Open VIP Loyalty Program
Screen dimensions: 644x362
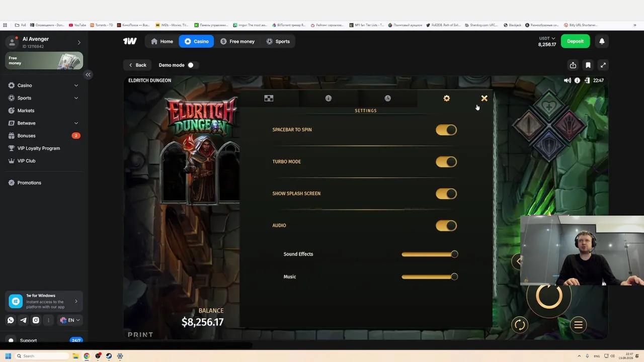(x=43, y=148)
